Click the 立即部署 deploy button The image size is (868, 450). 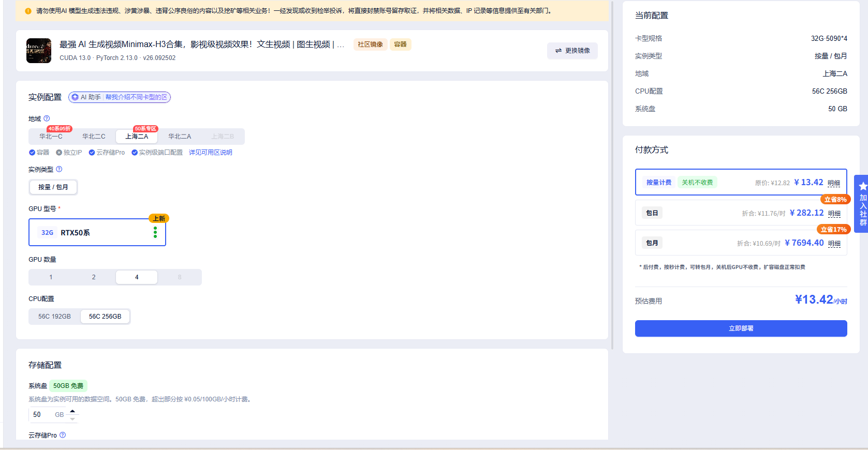pos(741,328)
